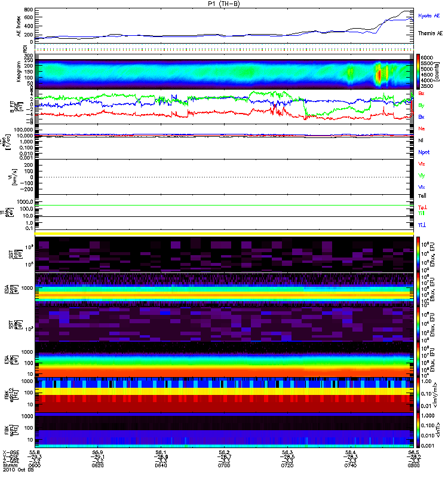Click the AE Index axis label
The width and height of the screenshot is (448, 478).
19,26
